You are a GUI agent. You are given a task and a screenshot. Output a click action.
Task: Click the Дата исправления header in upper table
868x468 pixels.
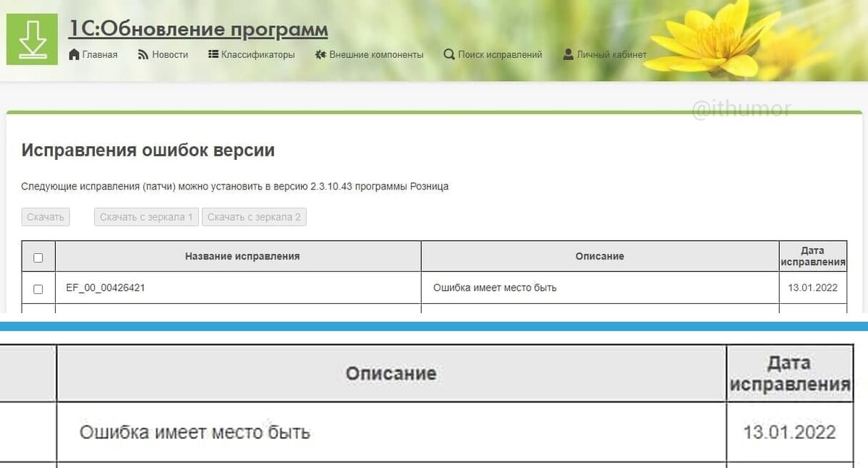tap(813, 257)
